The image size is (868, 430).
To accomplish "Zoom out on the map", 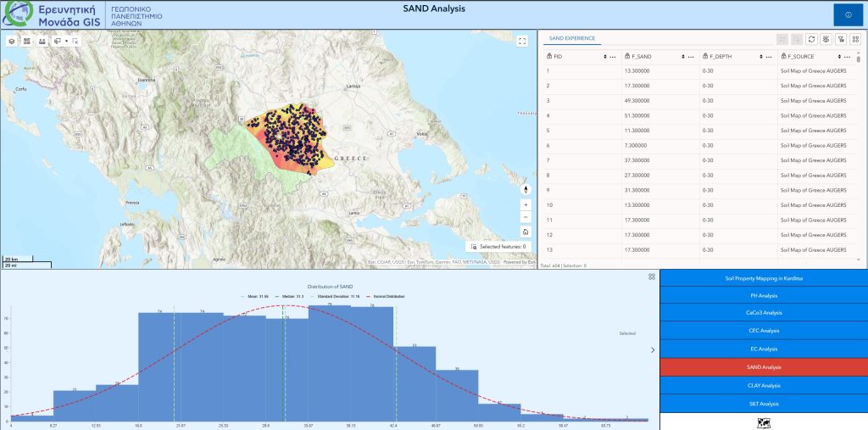I will (x=526, y=217).
